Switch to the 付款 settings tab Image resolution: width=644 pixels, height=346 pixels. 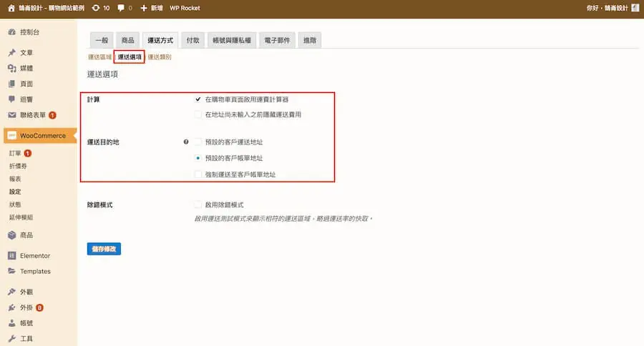click(192, 40)
